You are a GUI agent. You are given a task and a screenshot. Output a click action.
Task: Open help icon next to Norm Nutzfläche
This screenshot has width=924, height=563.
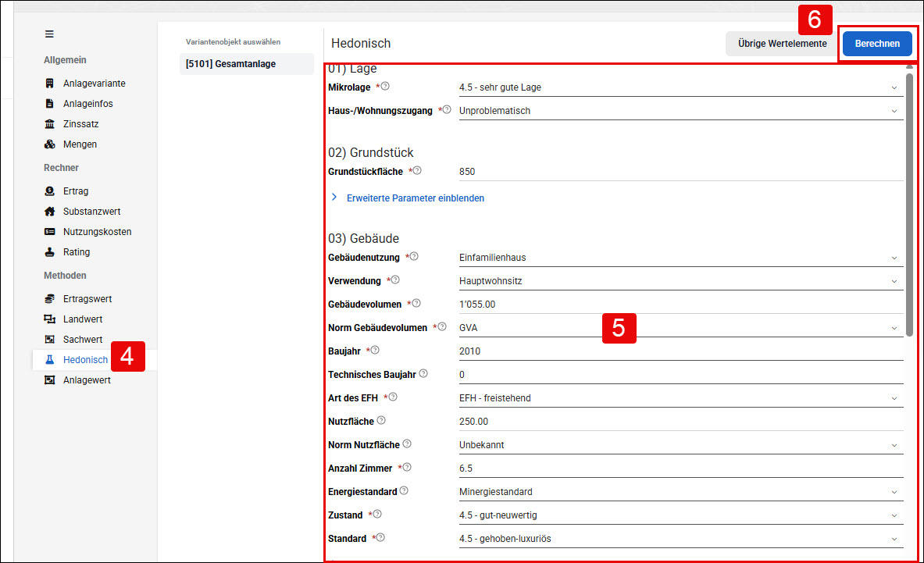407,444
